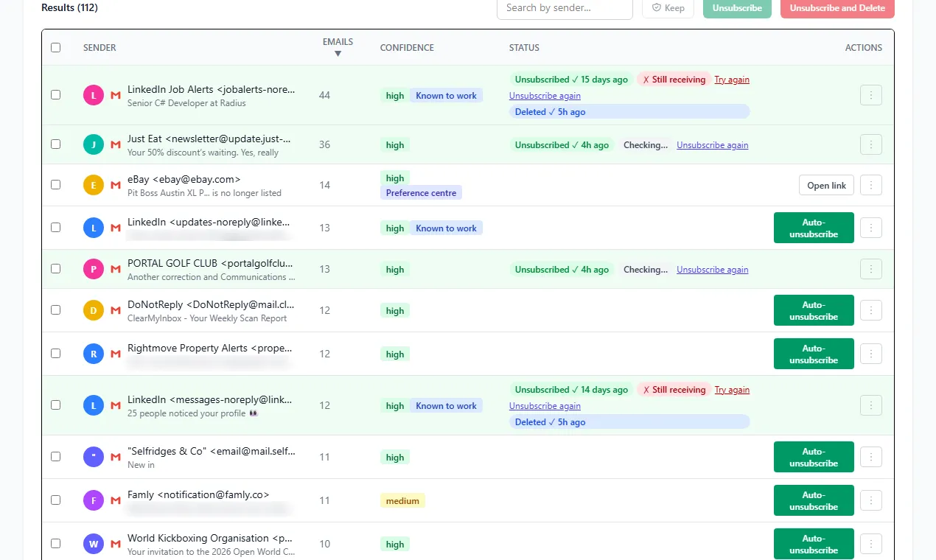The image size is (936, 560).
Task: Tick the checkbox for eBay row
Action: point(56,185)
